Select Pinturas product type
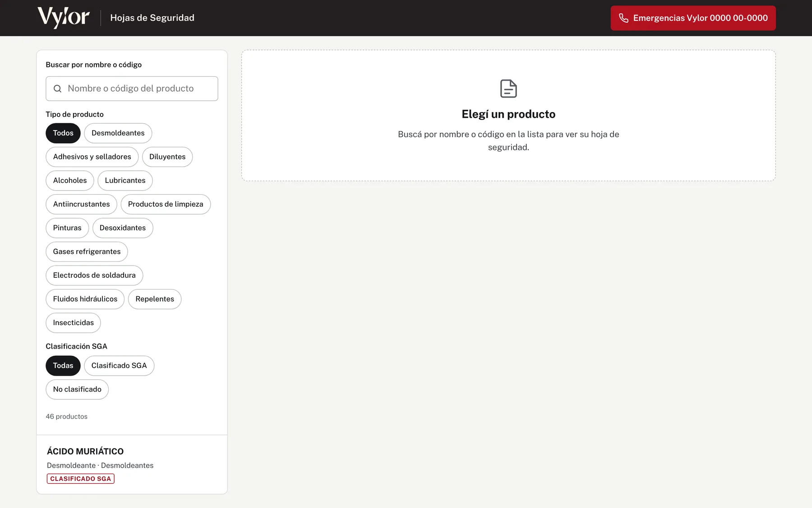The image size is (812, 508). point(67,228)
